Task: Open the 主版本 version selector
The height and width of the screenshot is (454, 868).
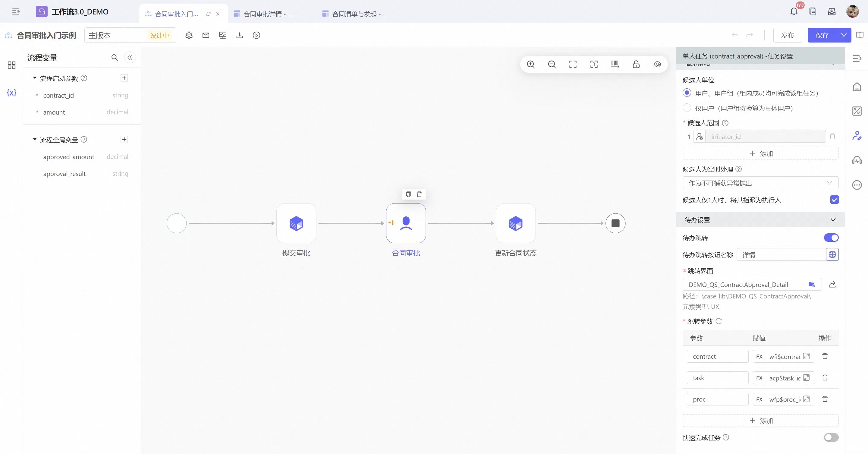Action: click(x=130, y=35)
